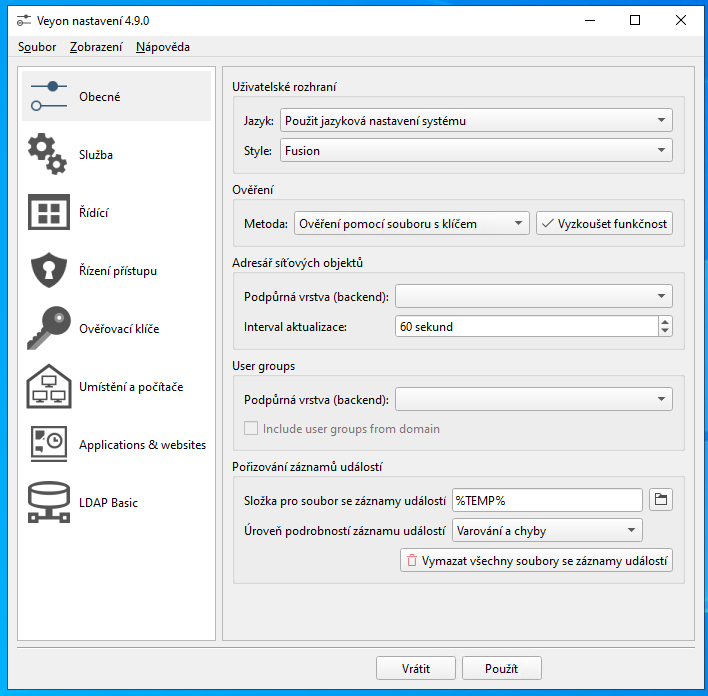708x696 pixels.
Task: Open the Nápověda menu
Action: coord(162,47)
